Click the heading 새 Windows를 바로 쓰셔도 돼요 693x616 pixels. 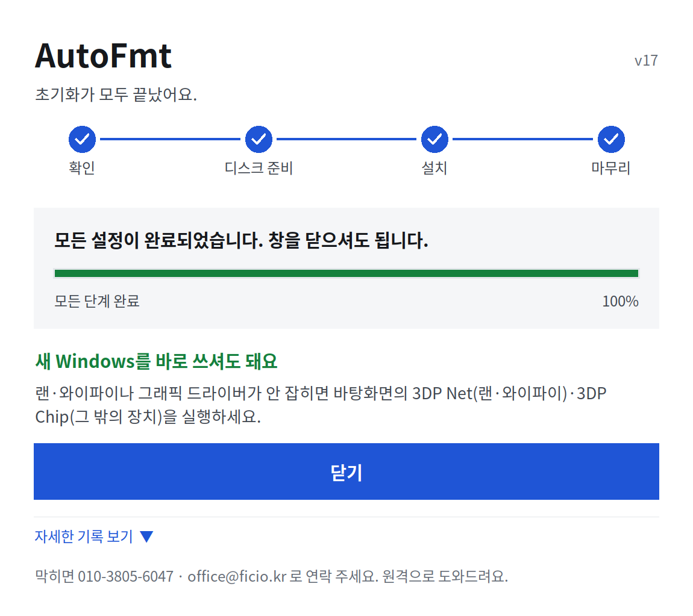click(156, 361)
